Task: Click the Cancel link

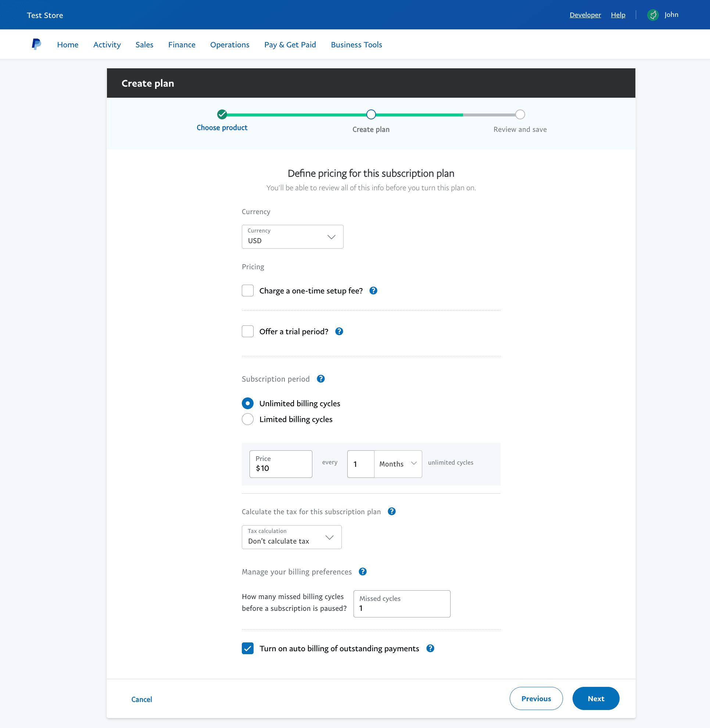Action: (141, 699)
